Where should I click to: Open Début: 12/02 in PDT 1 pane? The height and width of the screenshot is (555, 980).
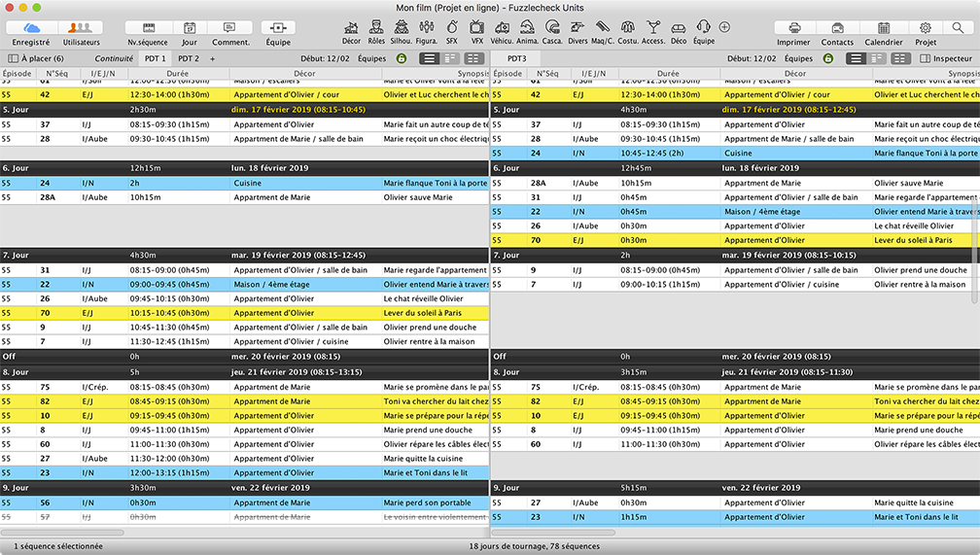pyautogui.click(x=325, y=58)
